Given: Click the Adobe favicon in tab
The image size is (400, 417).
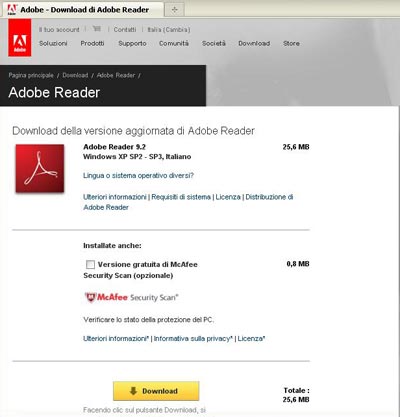Looking at the screenshot, I should [12, 9].
